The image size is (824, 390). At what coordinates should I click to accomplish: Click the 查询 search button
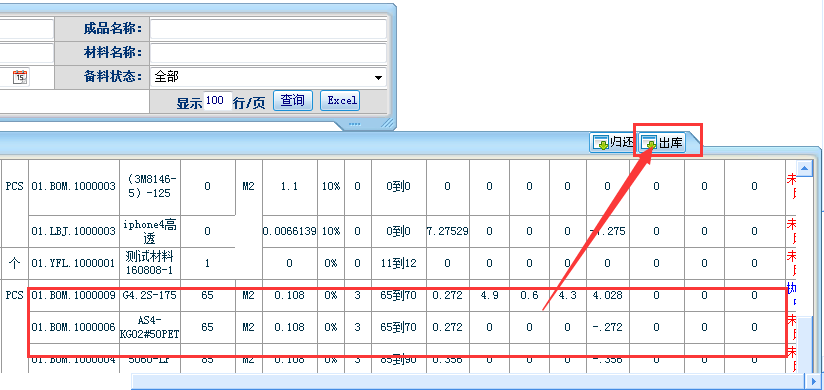click(293, 100)
